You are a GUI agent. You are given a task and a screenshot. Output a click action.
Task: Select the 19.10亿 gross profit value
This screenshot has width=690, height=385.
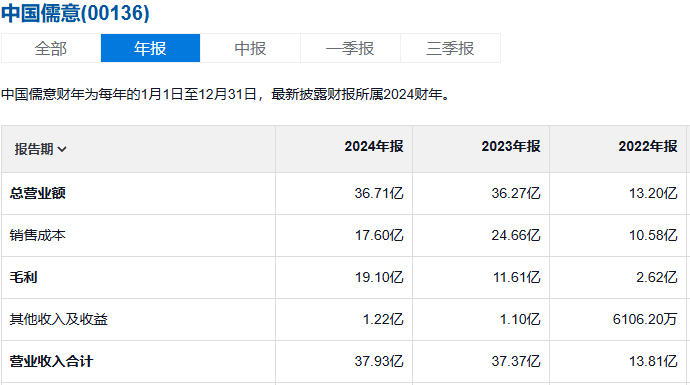click(379, 277)
